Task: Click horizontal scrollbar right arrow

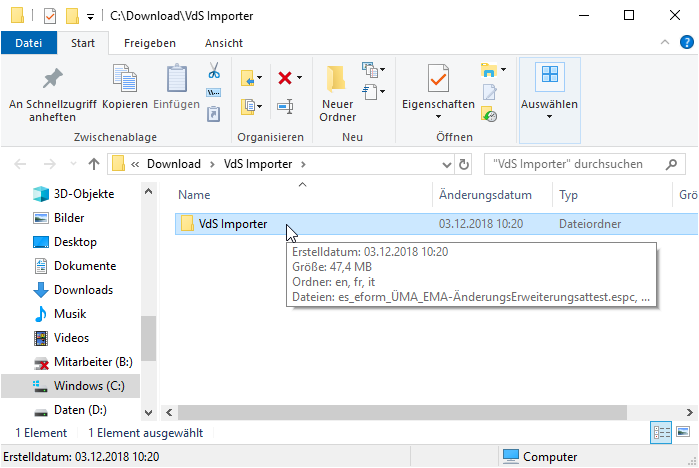Action: tap(690, 412)
